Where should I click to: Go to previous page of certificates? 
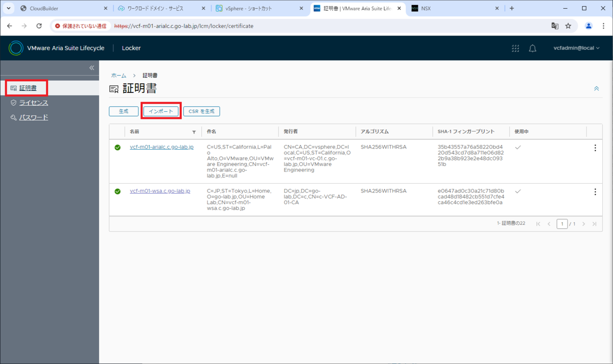[549, 224]
